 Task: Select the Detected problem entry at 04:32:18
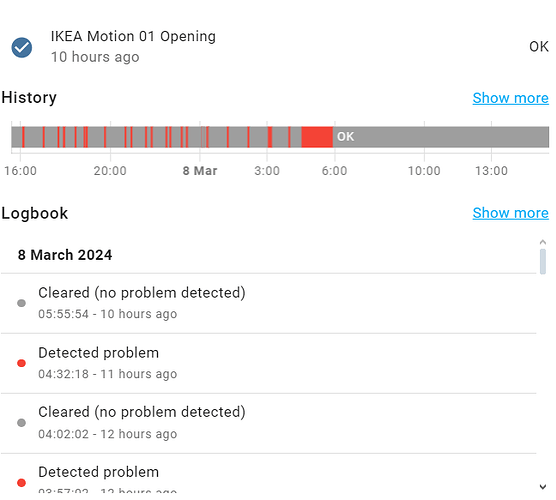[268, 363]
